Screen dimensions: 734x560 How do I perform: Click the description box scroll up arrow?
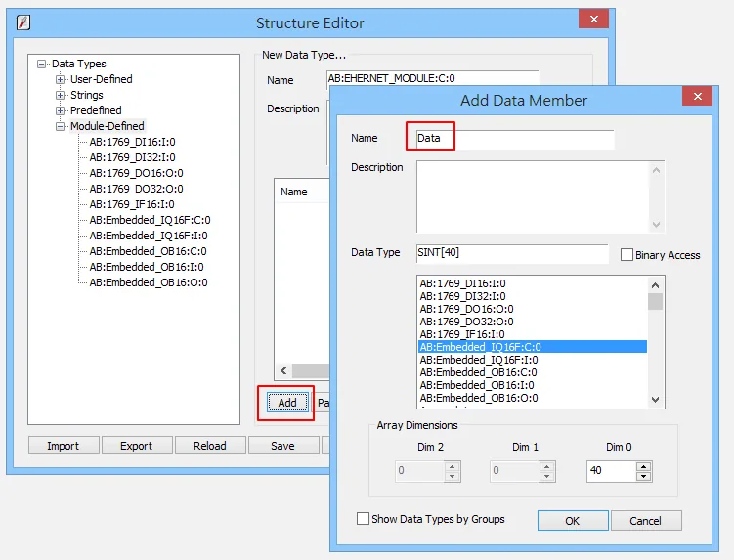tap(656, 170)
